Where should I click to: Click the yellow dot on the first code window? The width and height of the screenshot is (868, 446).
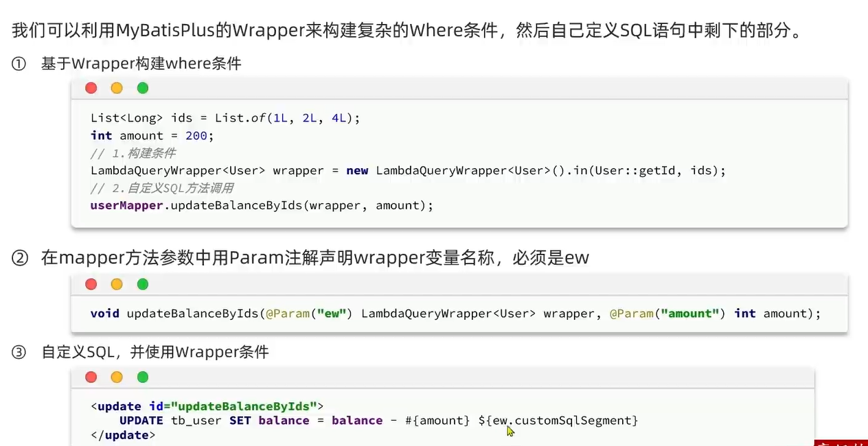pos(116,88)
